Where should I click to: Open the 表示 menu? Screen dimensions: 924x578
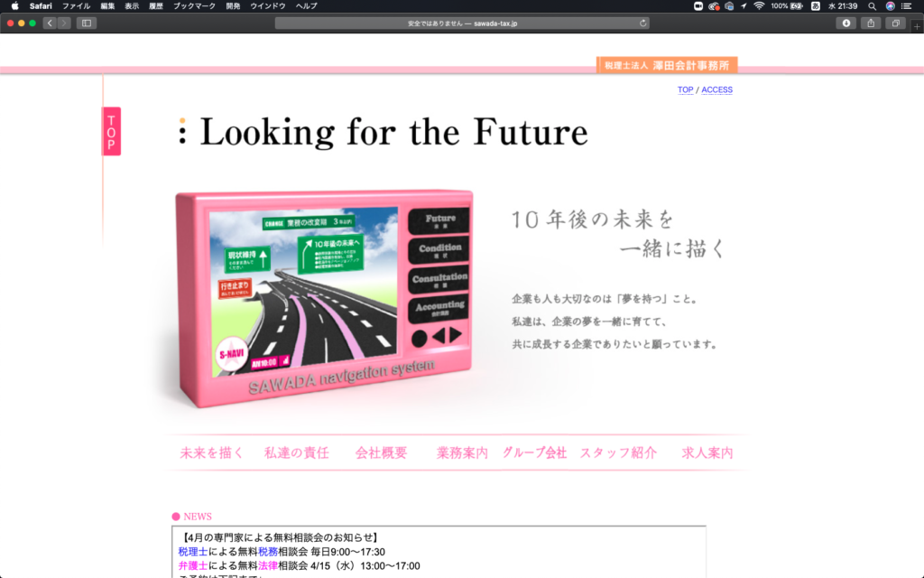pos(132,6)
